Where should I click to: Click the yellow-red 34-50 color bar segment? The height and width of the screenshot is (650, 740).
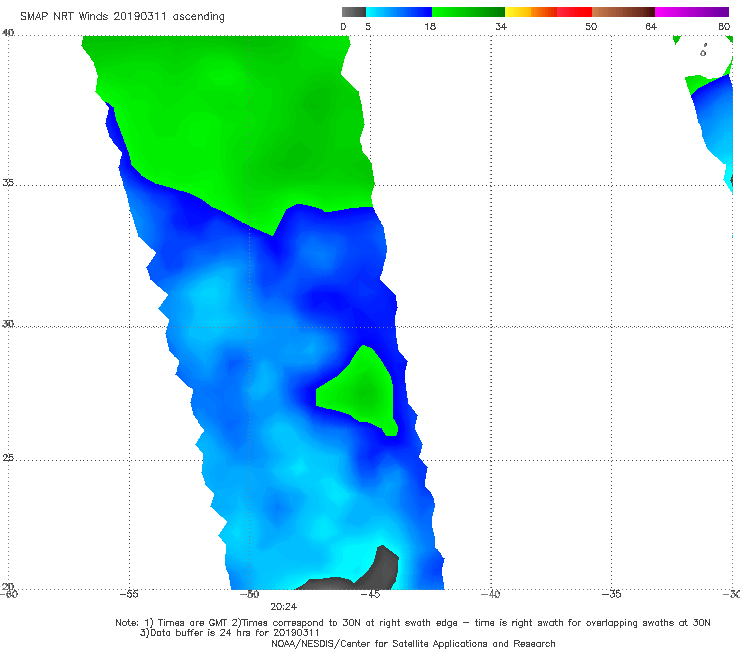[548, 12]
